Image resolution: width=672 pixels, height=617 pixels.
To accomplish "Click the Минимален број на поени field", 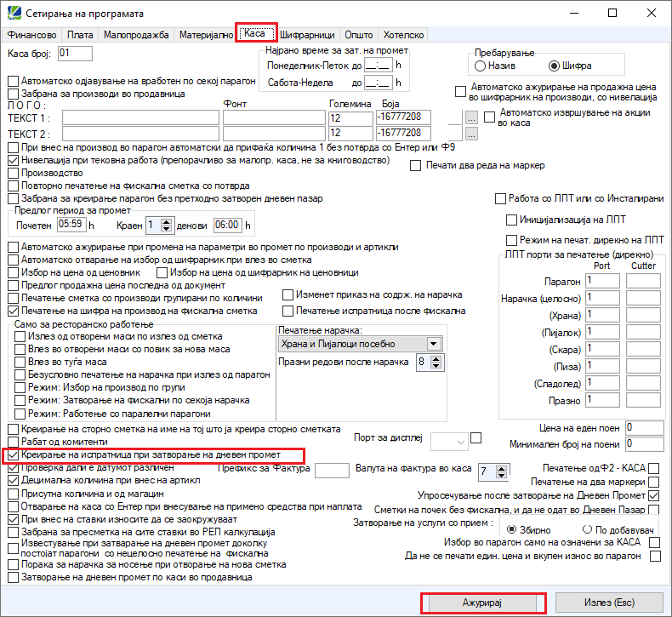I will [x=644, y=444].
